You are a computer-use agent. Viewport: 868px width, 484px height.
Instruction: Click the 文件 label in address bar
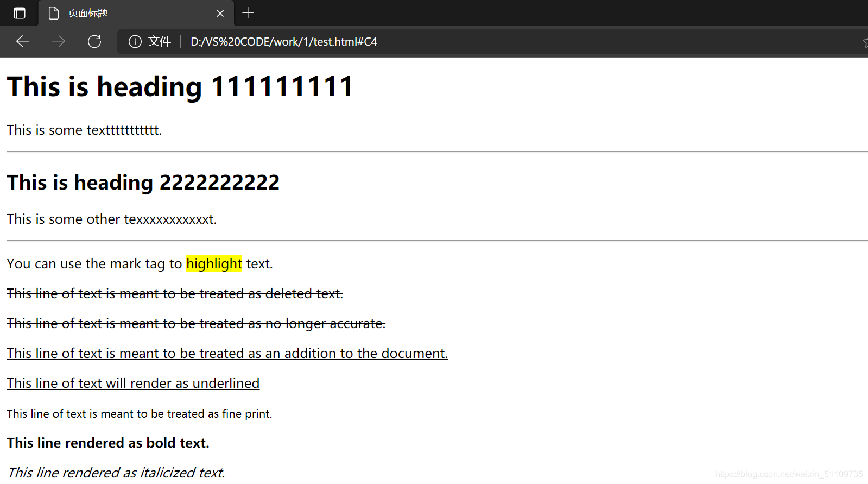tap(160, 41)
